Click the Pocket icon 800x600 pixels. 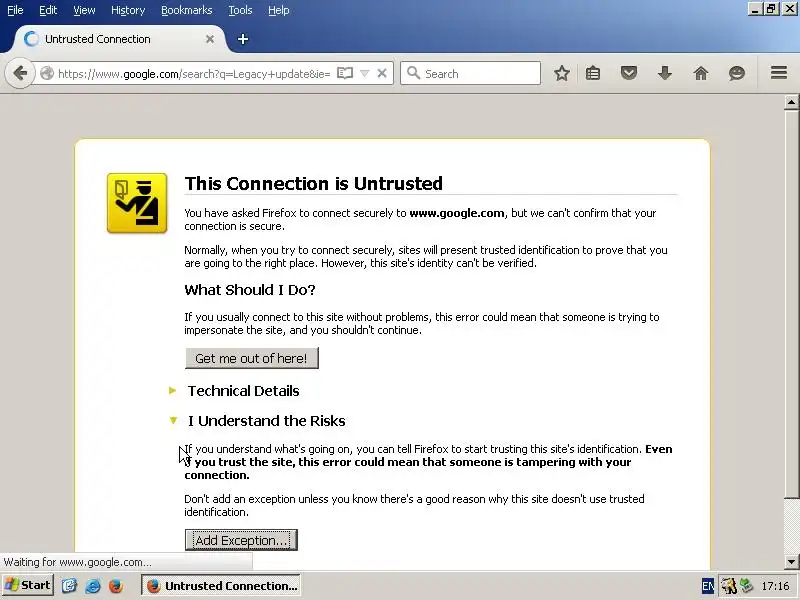pyautogui.click(x=629, y=73)
